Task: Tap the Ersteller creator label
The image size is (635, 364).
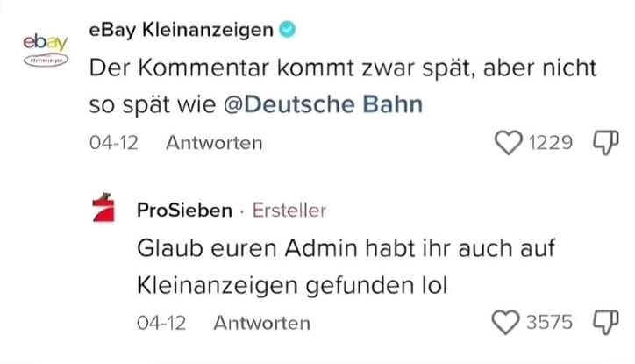Action: (289, 211)
